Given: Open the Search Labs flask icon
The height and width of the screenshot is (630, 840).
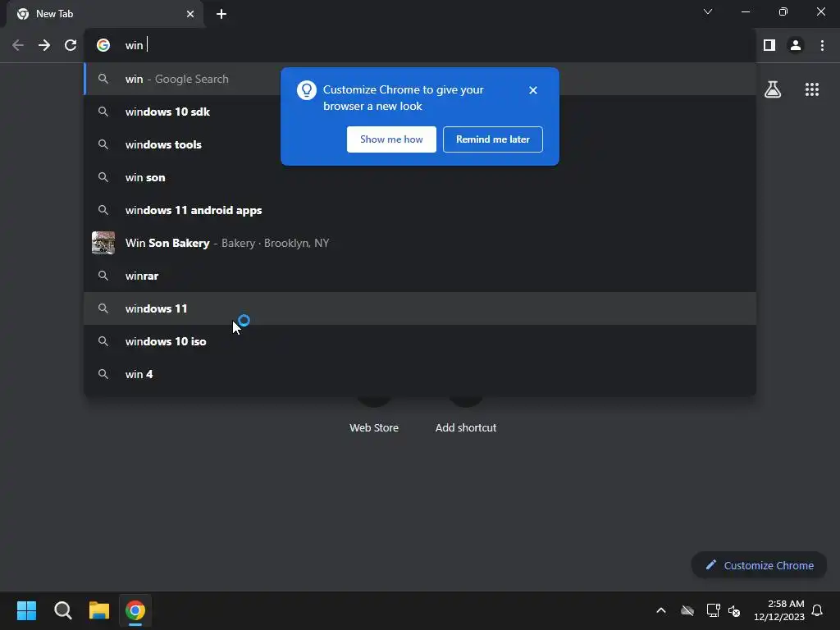Looking at the screenshot, I should tap(773, 89).
